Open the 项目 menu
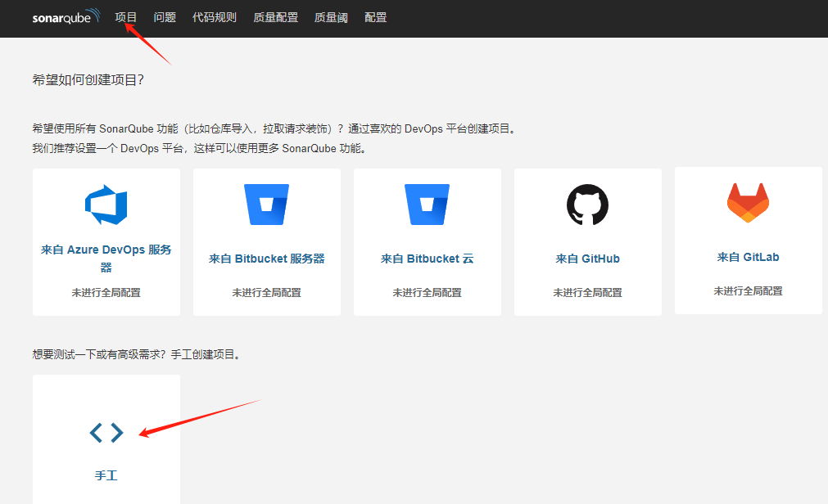This screenshot has width=828, height=504. point(125,17)
